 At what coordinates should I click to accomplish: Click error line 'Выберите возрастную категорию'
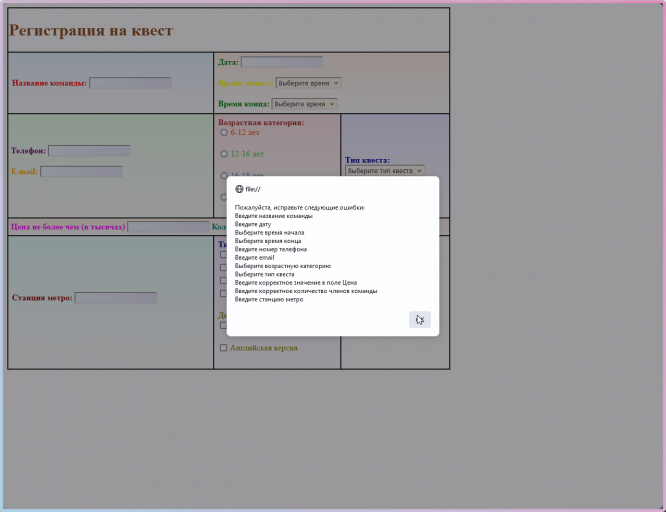[282, 266]
